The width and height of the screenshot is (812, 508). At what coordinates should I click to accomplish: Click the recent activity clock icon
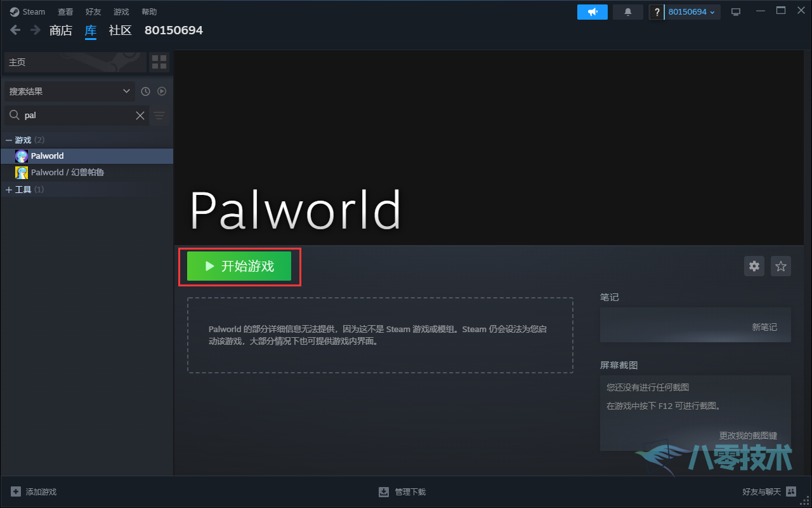pyautogui.click(x=145, y=91)
